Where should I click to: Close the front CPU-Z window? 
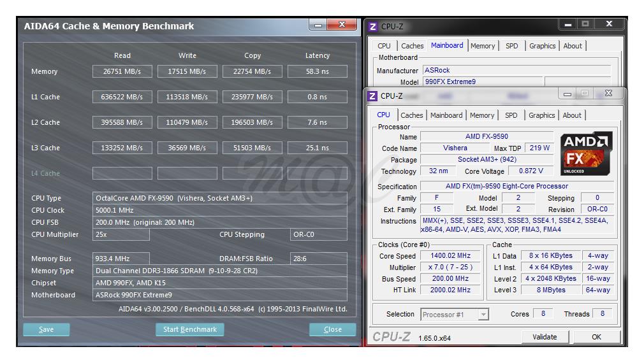[x=608, y=94]
